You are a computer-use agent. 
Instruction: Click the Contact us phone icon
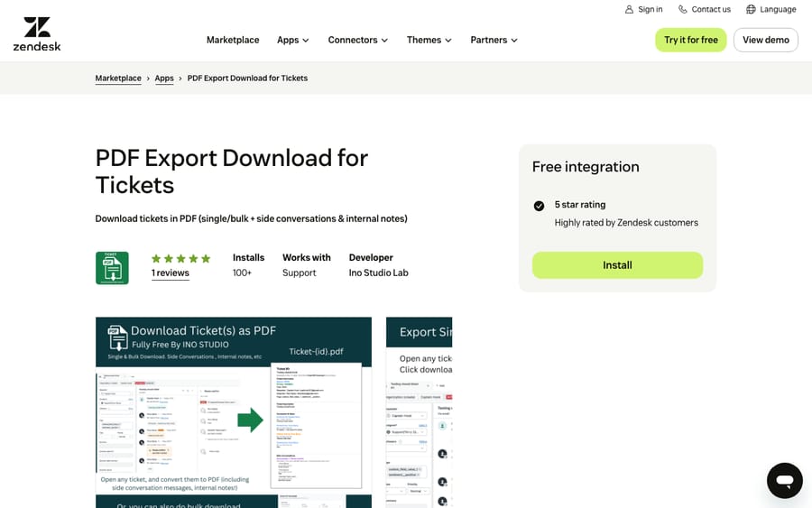click(683, 9)
